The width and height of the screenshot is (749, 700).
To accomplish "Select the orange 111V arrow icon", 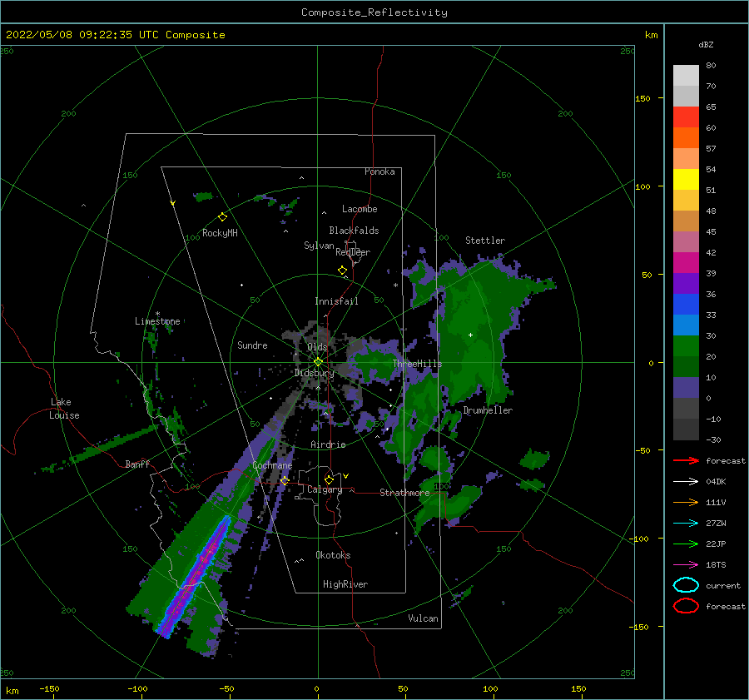I will (x=686, y=502).
